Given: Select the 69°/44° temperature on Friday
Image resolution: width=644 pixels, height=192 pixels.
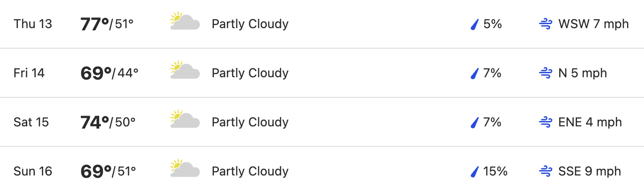Looking at the screenshot, I should coord(109,73).
